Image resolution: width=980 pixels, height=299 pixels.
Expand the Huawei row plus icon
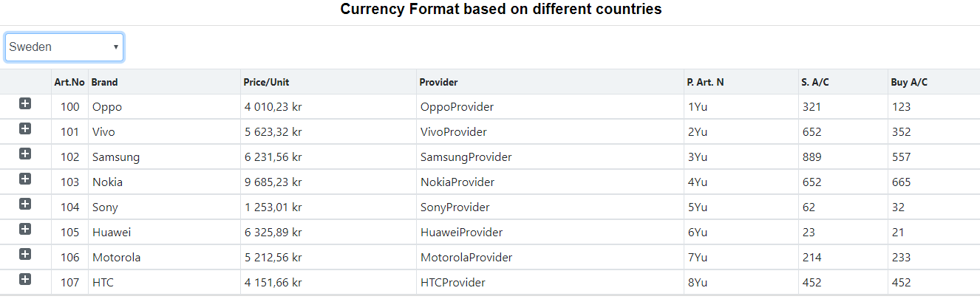tap(25, 229)
